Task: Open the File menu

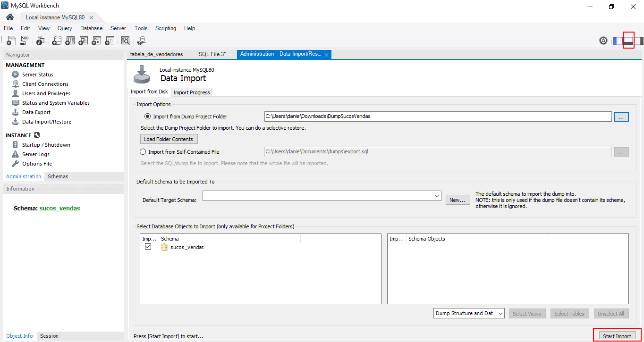Action: (x=8, y=28)
